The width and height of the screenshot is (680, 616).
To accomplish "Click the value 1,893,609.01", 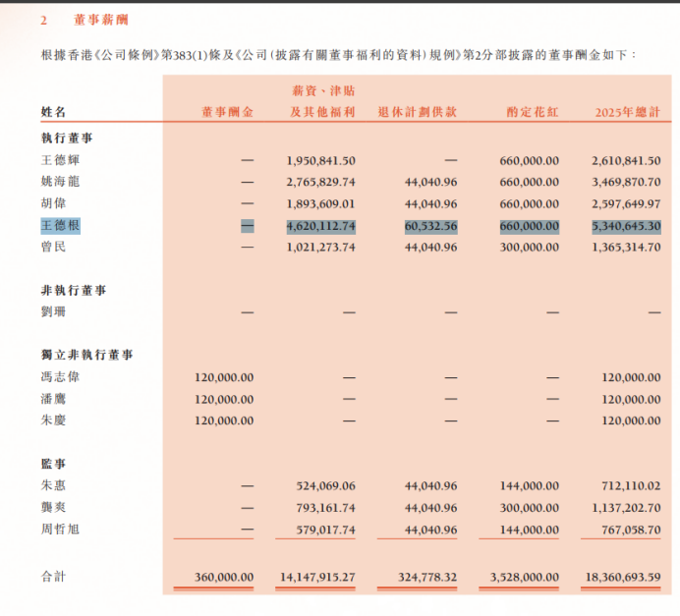I will tap(321, 204).
